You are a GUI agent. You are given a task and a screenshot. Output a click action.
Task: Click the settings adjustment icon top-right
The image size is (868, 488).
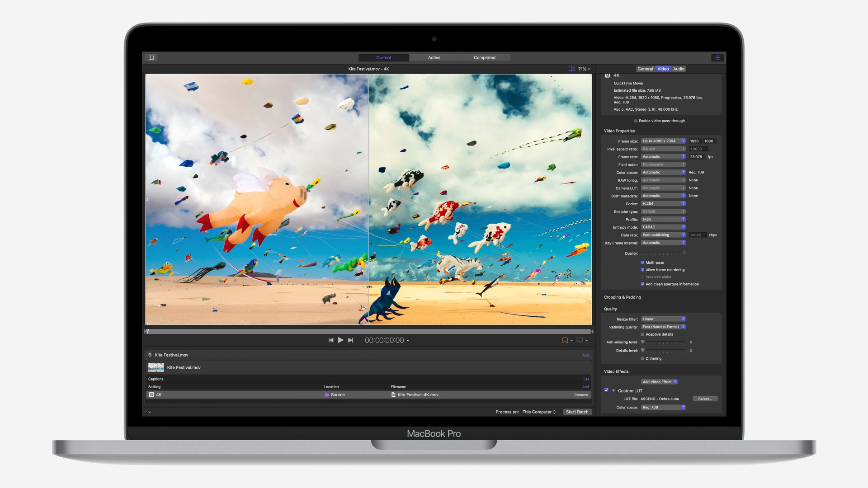tap(717, 58)
